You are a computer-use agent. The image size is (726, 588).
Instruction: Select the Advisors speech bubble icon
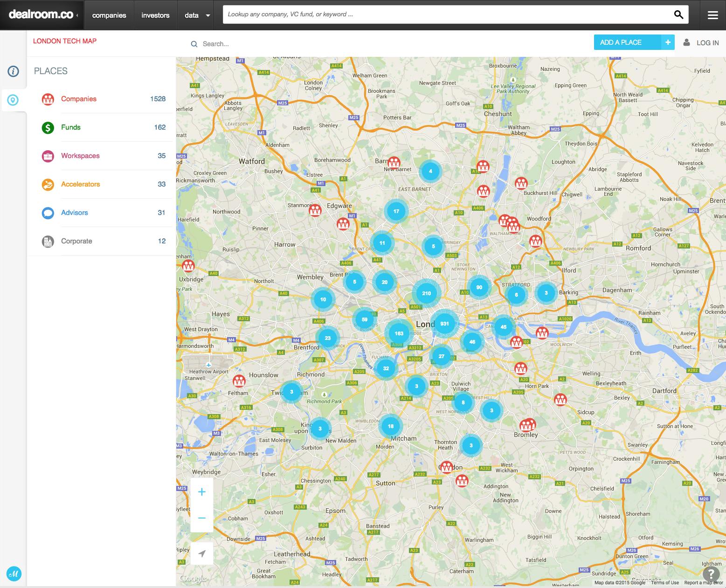[48, 212]
